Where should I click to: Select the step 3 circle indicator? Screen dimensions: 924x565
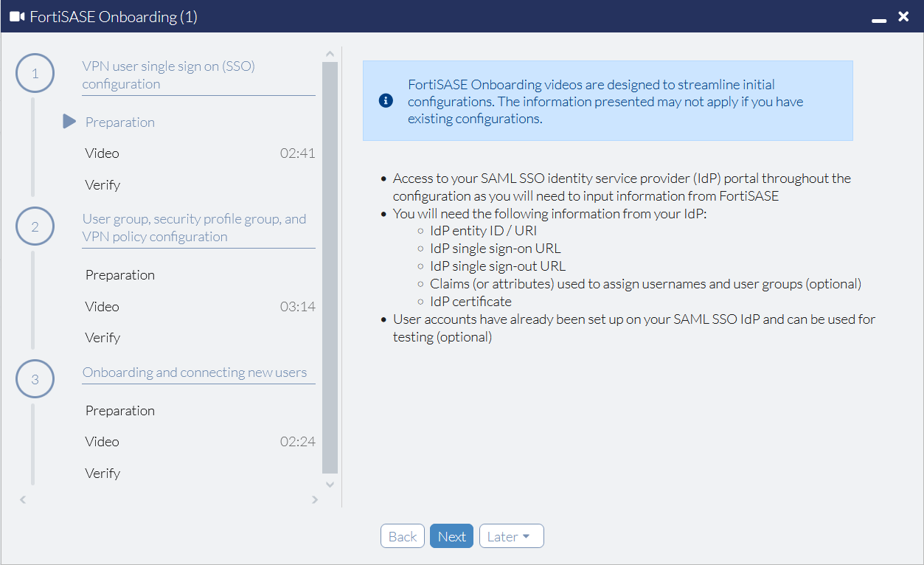[35, 378]
